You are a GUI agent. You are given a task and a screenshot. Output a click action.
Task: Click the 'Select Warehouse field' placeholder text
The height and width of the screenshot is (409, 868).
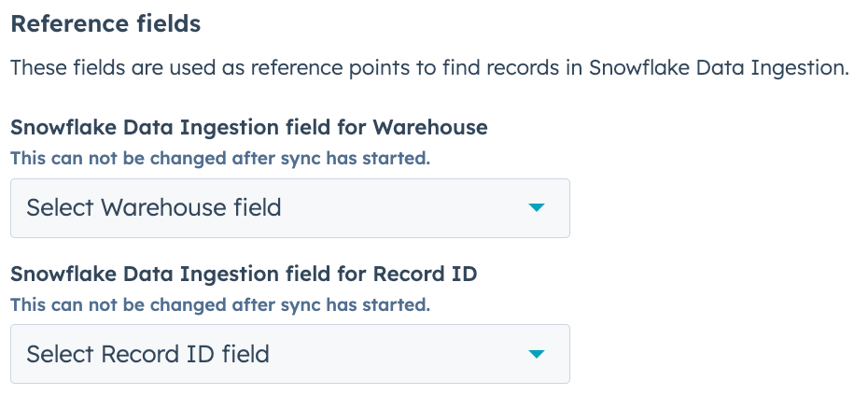(154, 207)
